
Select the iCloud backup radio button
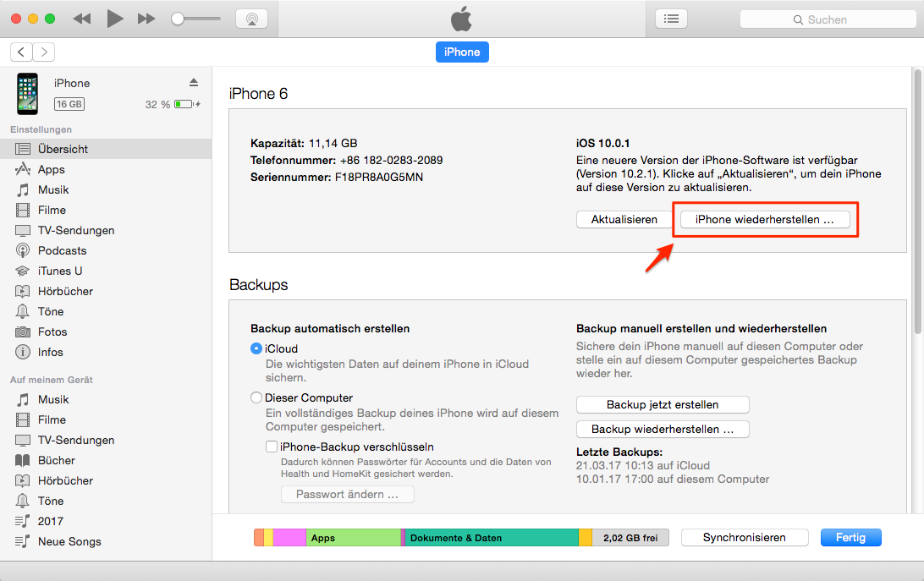pyautogui.click(x=256, y=348)
